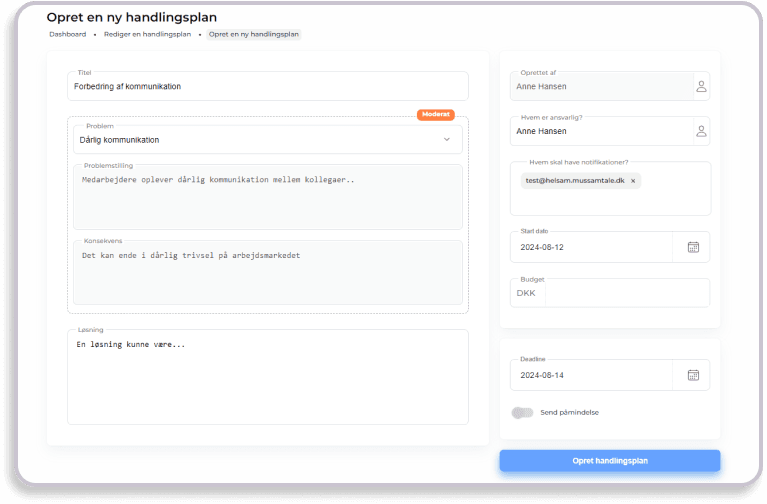Click into the Problemstilling text area
This screenshot has width=767, height=504.
point(267,198)
